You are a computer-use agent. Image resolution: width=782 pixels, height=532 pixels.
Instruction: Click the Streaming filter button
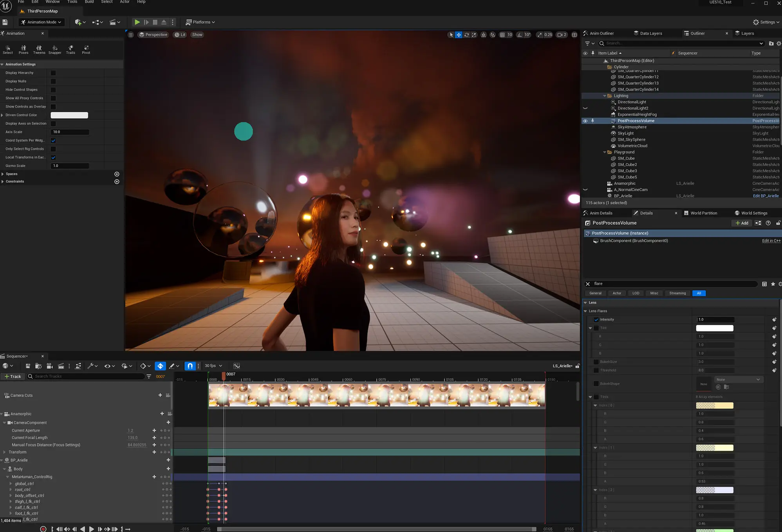[677, 293]
